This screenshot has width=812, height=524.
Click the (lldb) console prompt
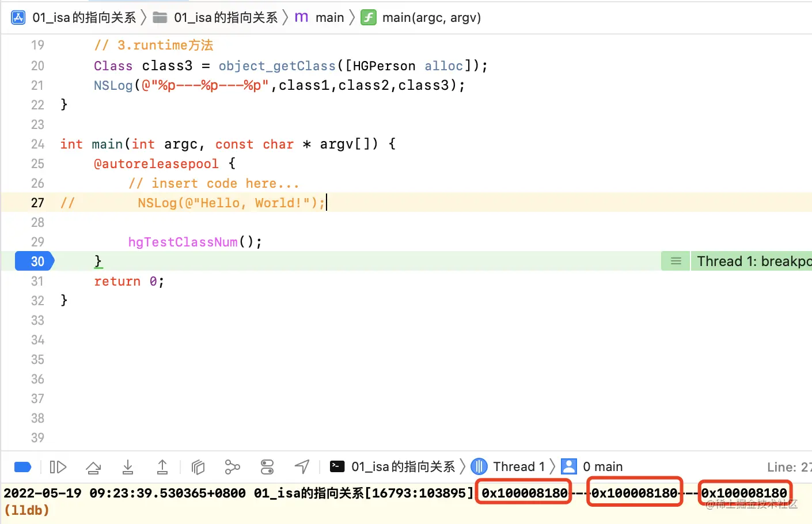(26, 510)
